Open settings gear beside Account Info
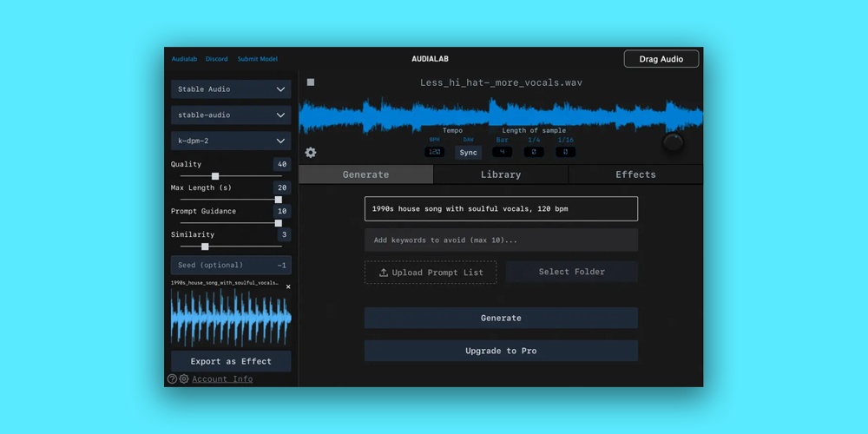The height and width of the screenshot is (434, 868). point(184,379)
